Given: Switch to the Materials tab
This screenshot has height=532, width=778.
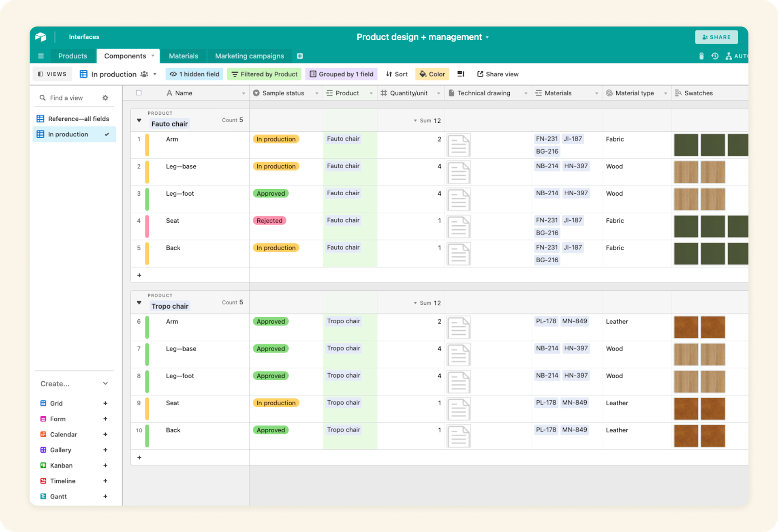Looking at the screenshot, I should click(184, 56).
